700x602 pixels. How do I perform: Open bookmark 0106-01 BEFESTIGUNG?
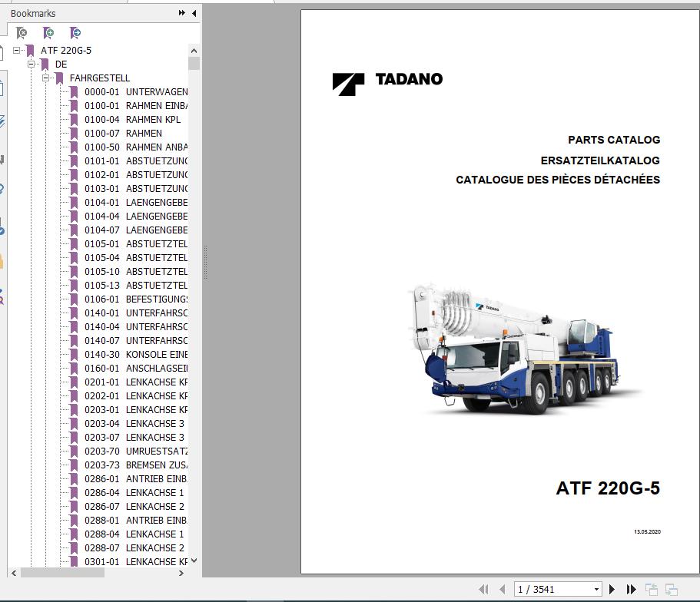136,299
